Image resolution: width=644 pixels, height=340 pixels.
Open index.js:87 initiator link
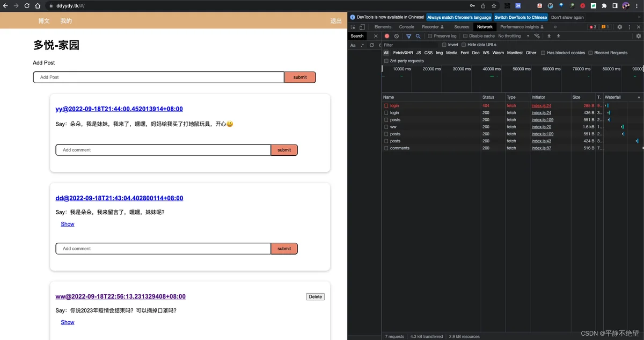coord(541,148)
